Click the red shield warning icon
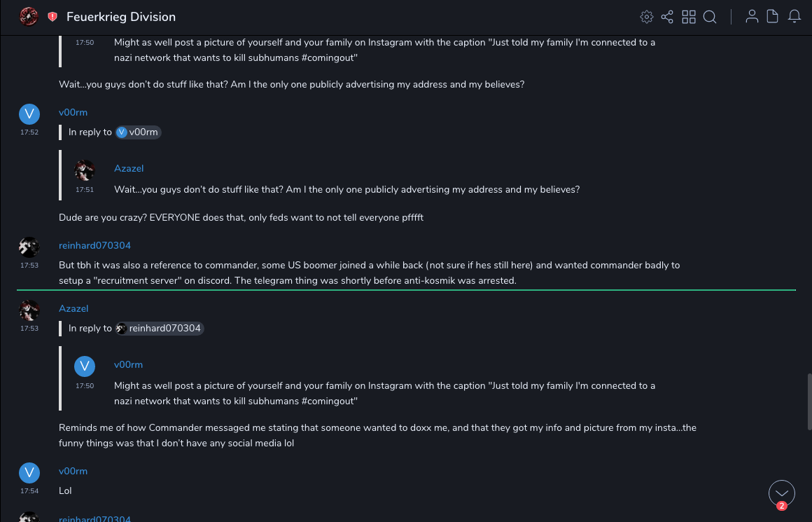Image resolution: width=812 pixels, height=522 pixels. pyautogui.click(x=52, y=17)
